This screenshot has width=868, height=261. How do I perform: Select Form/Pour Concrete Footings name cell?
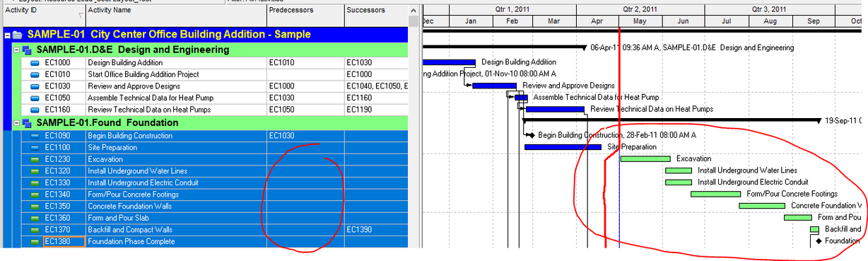click(176, 195)
